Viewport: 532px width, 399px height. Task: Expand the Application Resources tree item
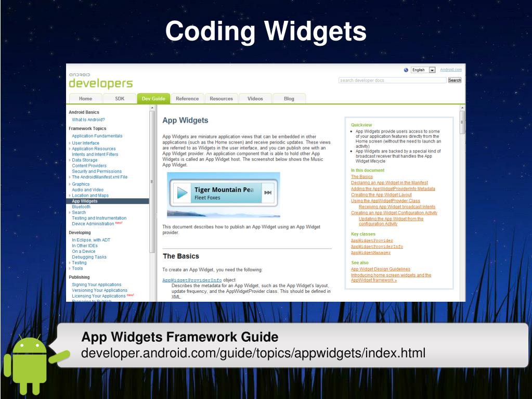70,149
